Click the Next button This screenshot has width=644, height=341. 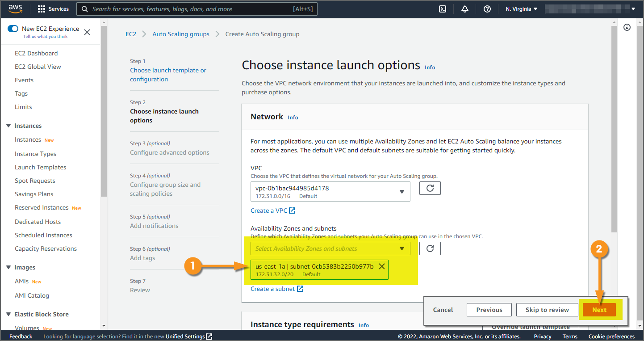(x=599, y=310)
